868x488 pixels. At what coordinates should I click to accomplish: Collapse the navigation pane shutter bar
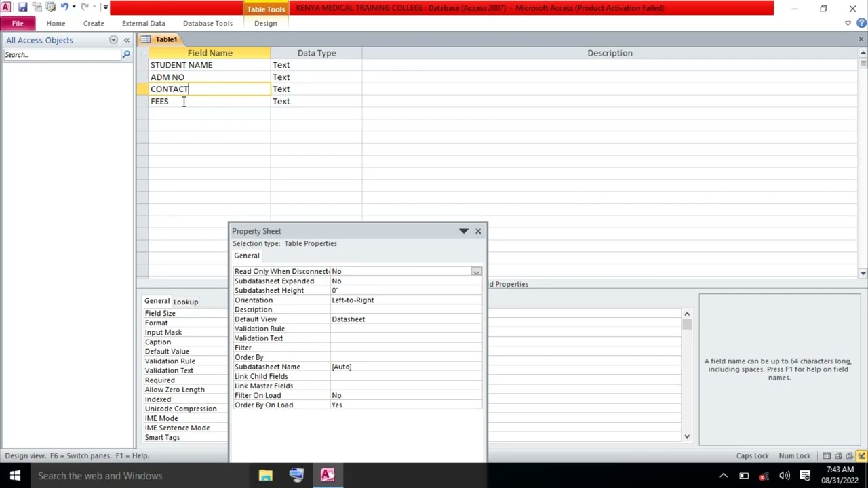tap(126, 40)
